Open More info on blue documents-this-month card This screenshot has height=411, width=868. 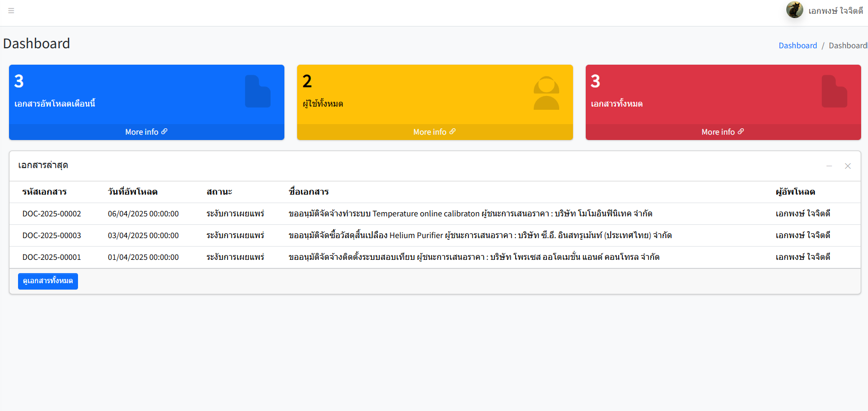(x=146, y=132)
